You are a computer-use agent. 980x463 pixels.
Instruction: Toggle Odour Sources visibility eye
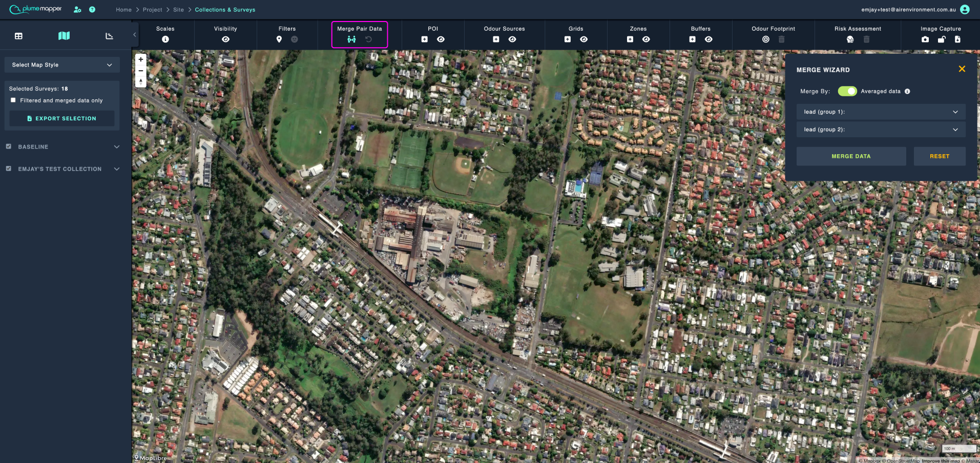[x=512, y=39]
